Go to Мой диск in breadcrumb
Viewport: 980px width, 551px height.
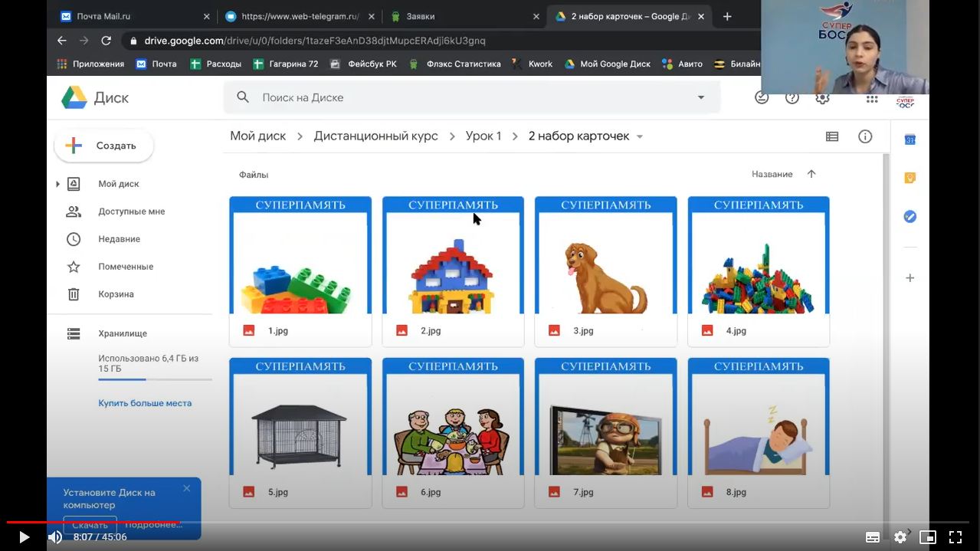258,136
